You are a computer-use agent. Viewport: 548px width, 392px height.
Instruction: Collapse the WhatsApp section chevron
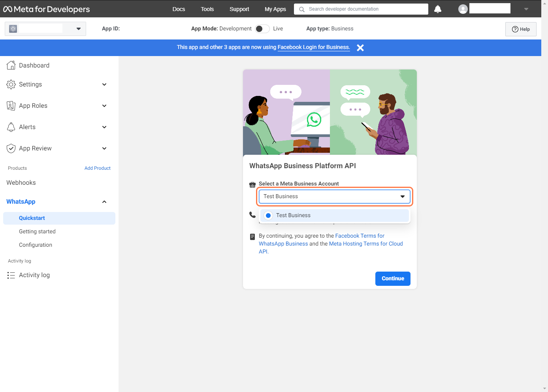[104, 202]
